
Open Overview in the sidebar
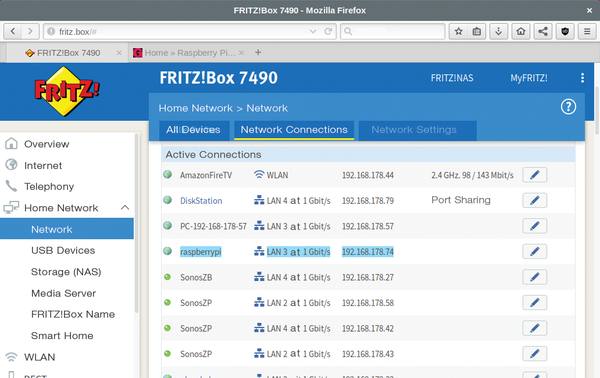coord(46,144)
